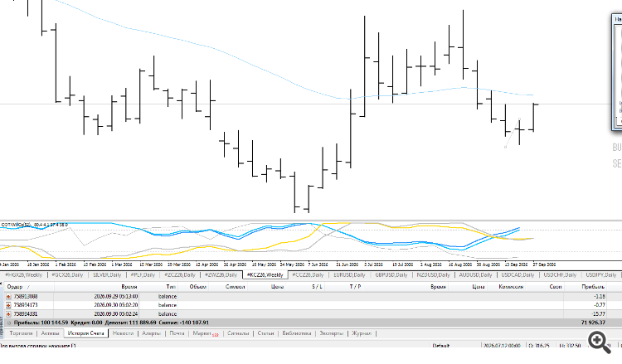Click the S / L column header
Image resolution: width=622 pixels, height=364 pixels.
point(317,286)
